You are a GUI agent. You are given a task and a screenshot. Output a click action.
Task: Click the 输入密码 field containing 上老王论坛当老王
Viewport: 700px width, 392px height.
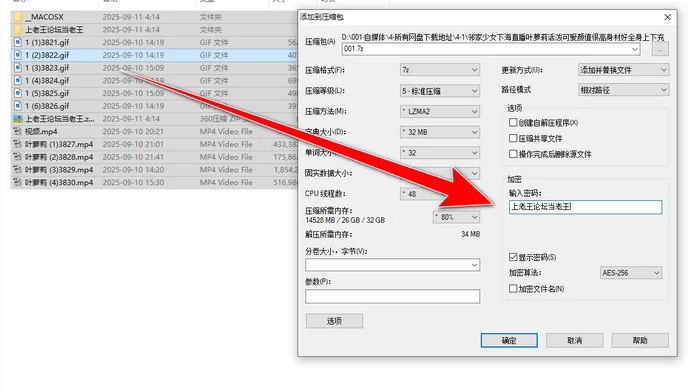pos(585,207)
